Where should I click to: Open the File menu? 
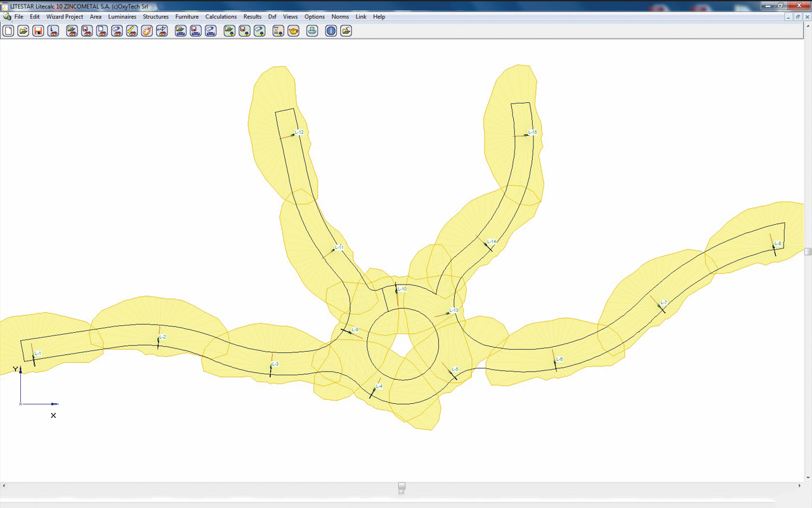coord(19,17)
